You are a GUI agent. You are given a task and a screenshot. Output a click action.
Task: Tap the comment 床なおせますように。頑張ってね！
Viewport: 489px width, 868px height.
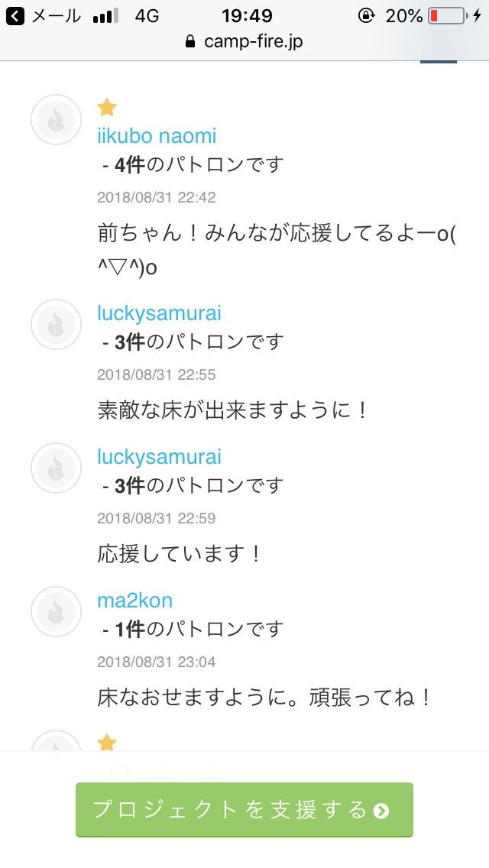[x=265, y=697]
